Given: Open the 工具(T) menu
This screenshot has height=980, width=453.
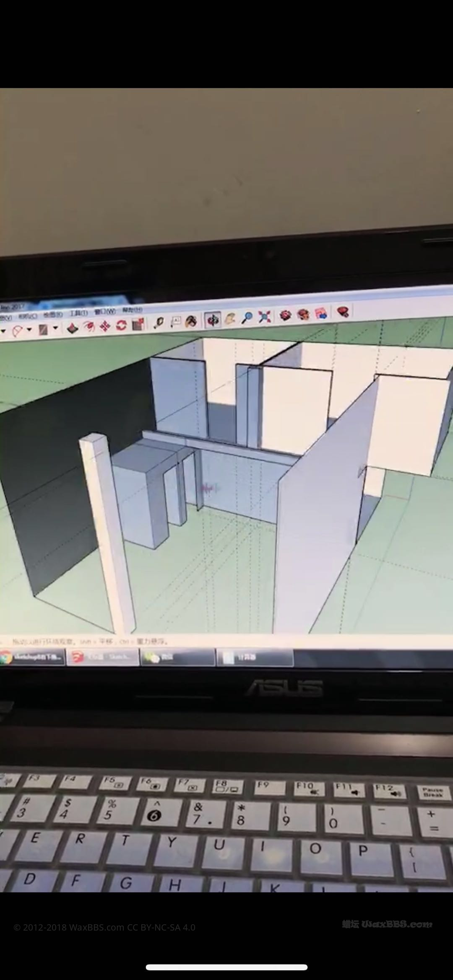Looking at the screenshot, I should click(78, 313).
